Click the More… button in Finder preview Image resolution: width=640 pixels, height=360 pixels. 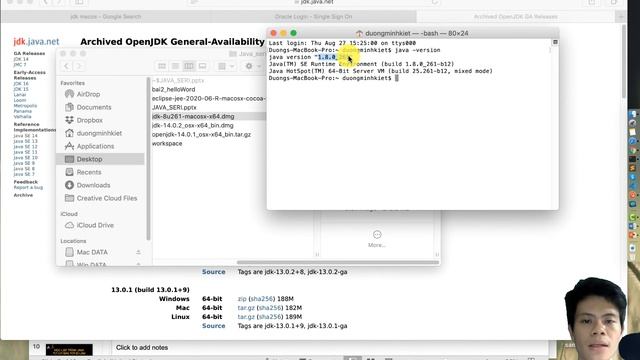tap(377, 239)
